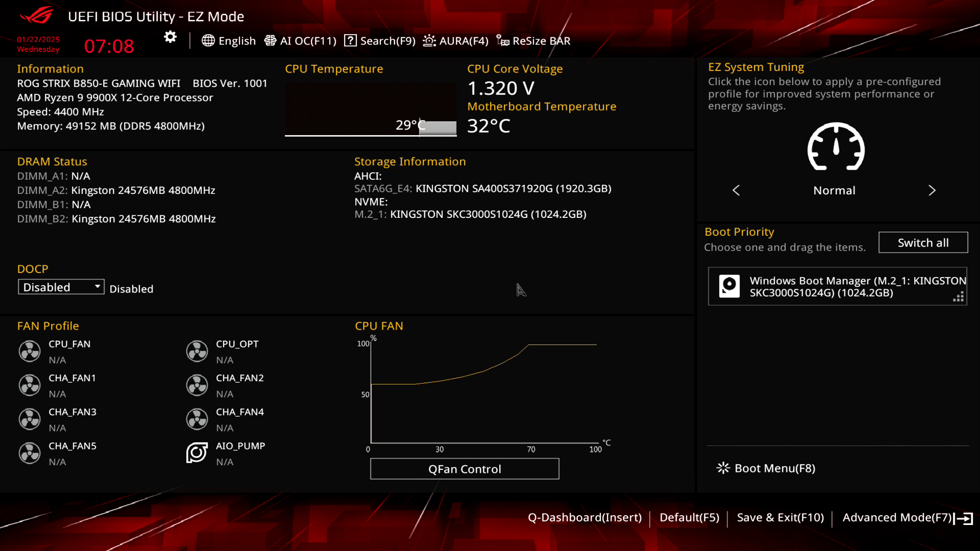Click the globe language icon
The width and height of the screenshot is (980, 551).
pyautogui.click(x=208, y=41)
